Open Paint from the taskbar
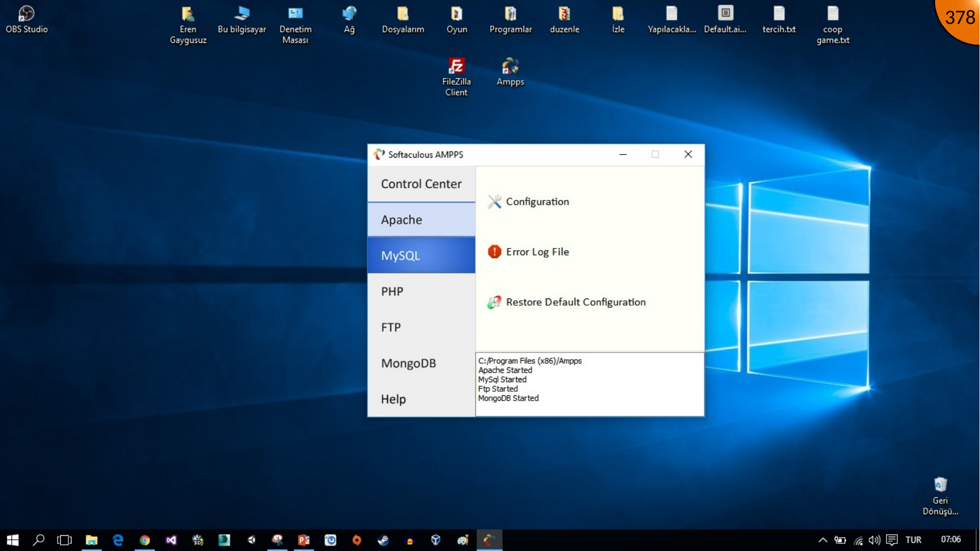 coord(463,540)
